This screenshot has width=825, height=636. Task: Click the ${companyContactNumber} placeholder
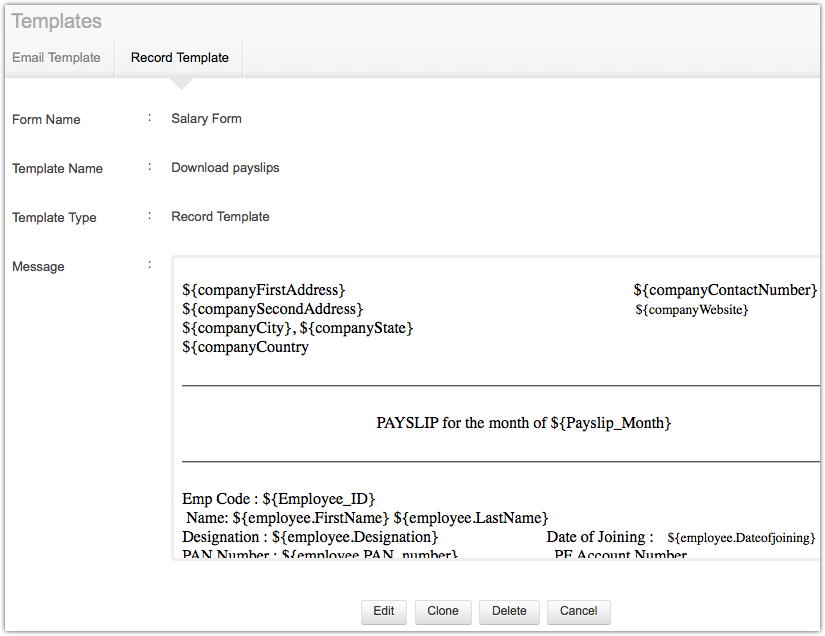tap(725, 290)
